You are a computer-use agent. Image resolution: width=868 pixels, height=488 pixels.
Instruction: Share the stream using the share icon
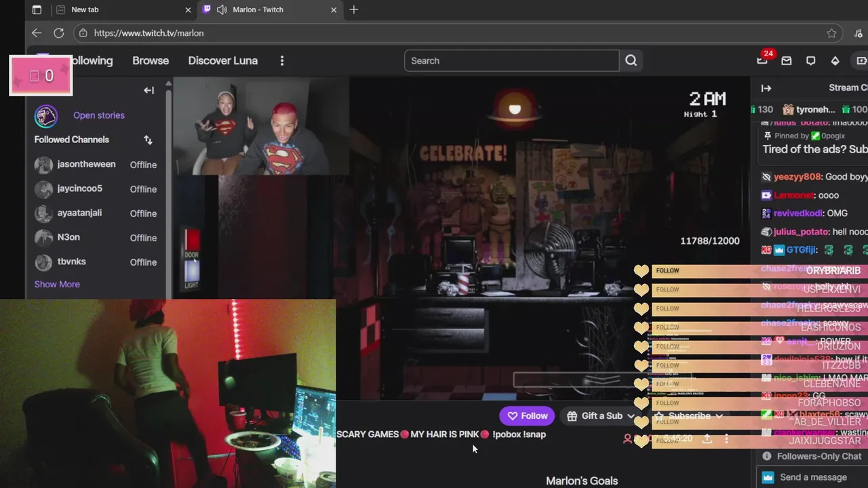click(707, 439)
